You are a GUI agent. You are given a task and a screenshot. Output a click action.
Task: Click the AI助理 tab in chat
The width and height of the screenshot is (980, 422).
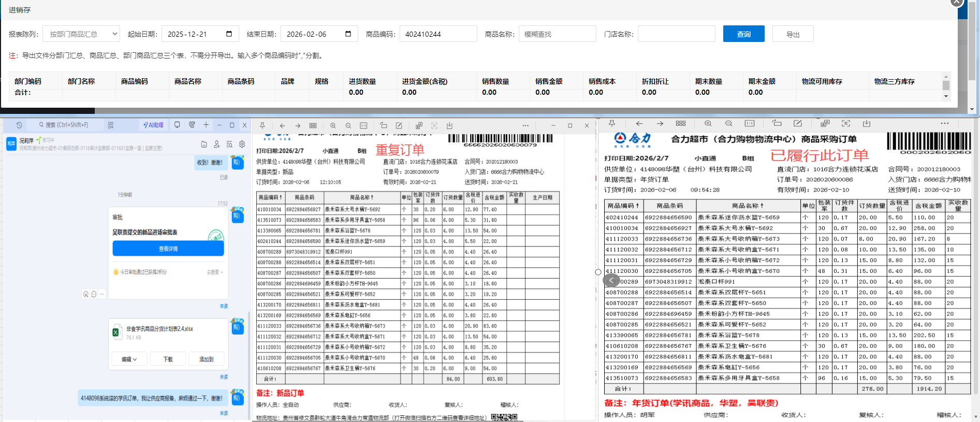154,125
